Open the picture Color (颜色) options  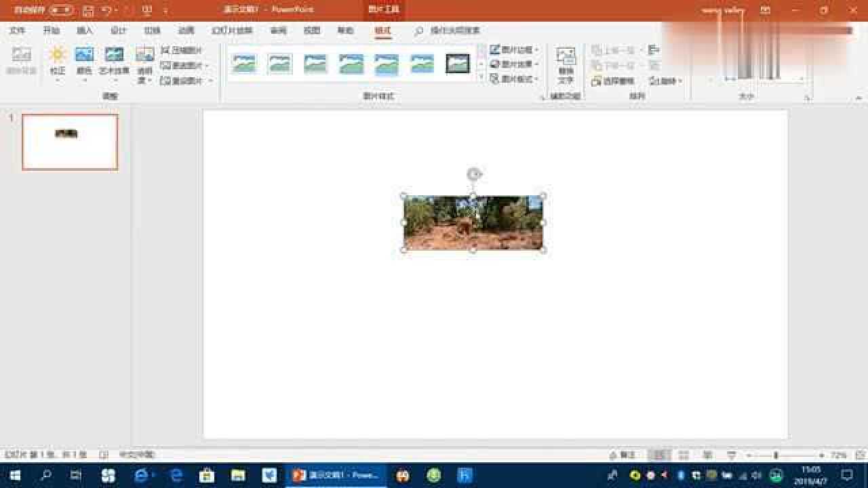pos(85,64)
